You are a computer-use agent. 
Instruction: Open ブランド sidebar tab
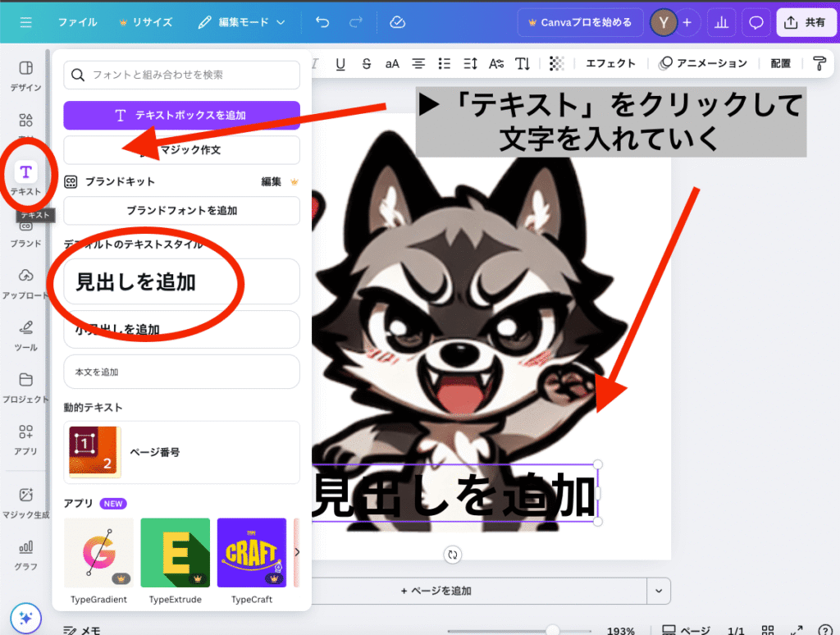tap(25, 235)
